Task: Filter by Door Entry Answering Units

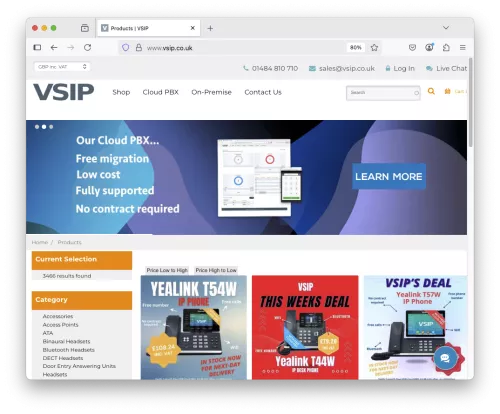Action: click(79, 366)
